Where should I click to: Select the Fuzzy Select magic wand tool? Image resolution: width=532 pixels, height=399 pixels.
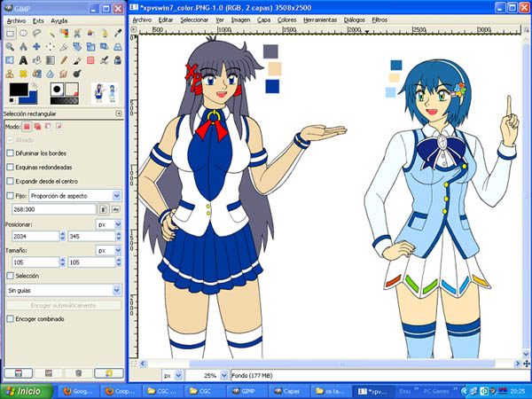coord(51,34)
